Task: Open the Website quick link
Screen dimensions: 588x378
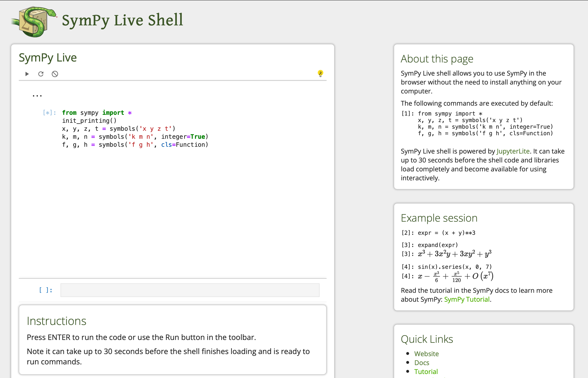Action: pos(426,354)
